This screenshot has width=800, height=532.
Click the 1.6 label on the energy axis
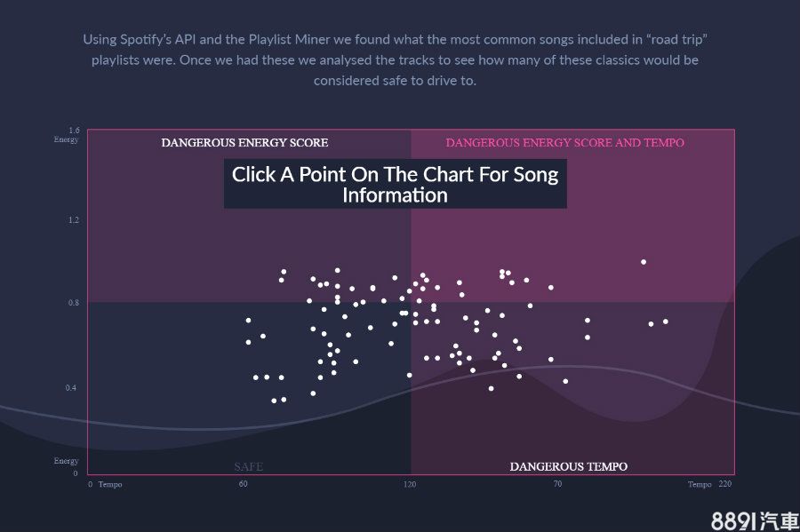tap(74, 131)
